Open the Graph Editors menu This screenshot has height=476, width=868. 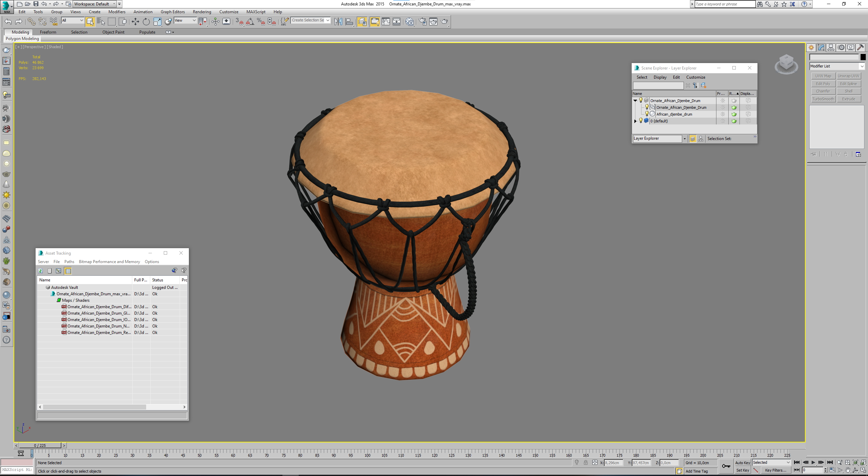[x=173, y=12]
